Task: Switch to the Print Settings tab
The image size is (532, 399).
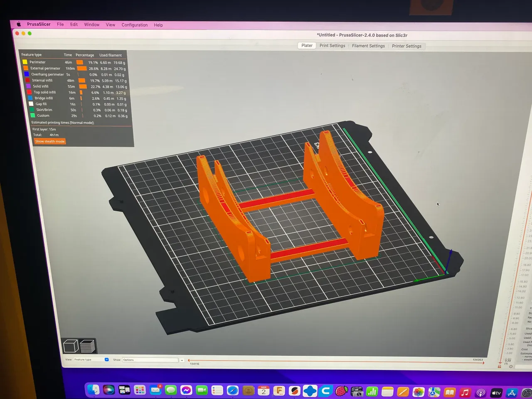Action: point(332,46)
